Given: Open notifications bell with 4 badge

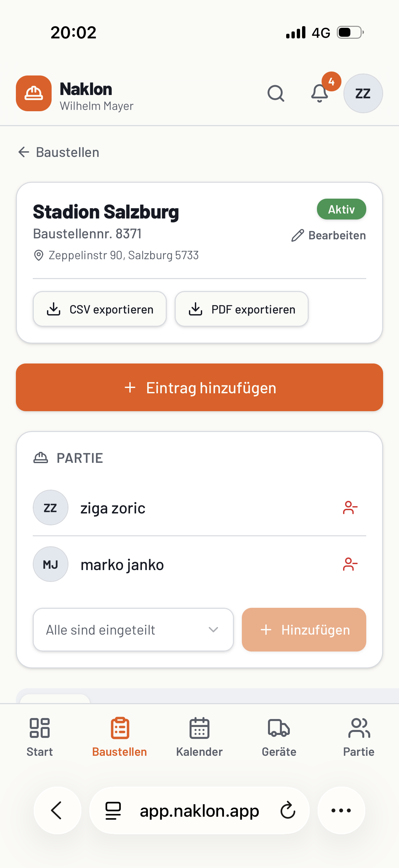Looking at the screenshot, I should 320,93.
